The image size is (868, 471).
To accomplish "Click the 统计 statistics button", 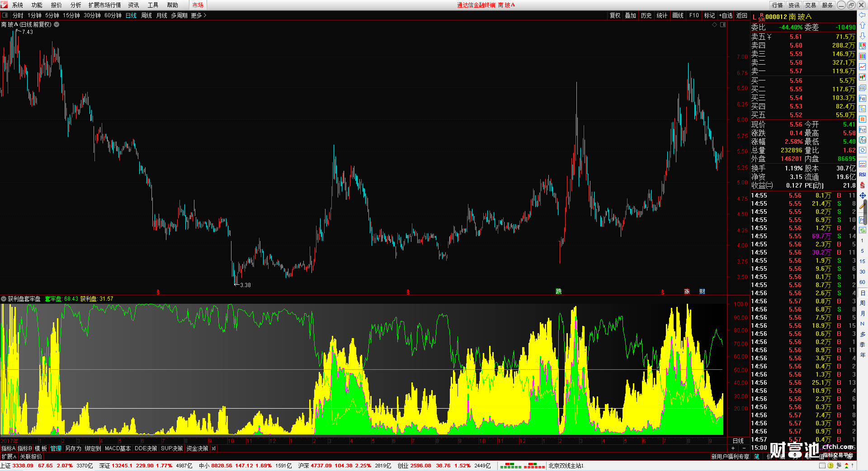I will pyautogui.click(x=662, y=15).
